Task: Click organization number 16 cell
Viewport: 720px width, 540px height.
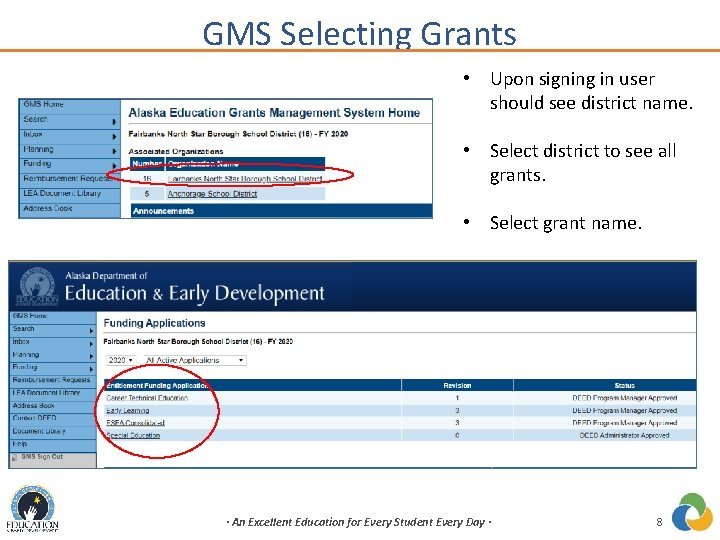Action: pyautogui.click(x=147, y=179)
